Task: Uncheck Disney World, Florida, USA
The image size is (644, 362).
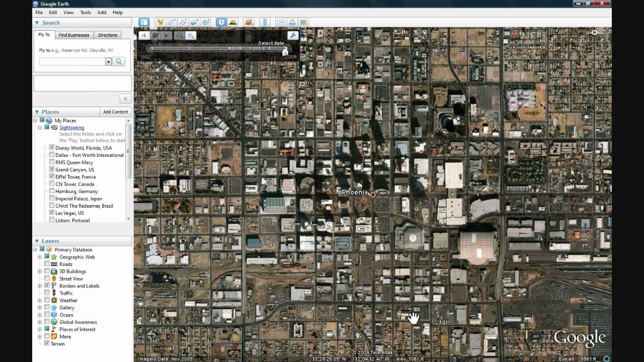Action: tap(52, 148)
